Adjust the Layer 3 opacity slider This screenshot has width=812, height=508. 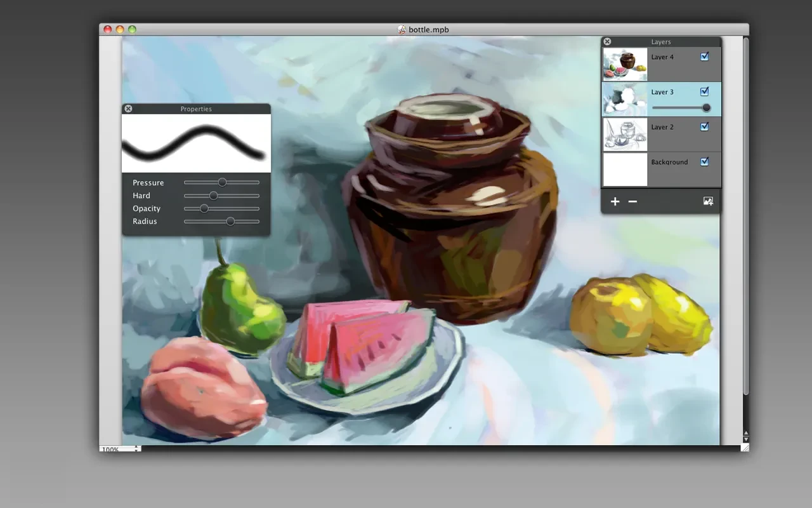(680, 108)
